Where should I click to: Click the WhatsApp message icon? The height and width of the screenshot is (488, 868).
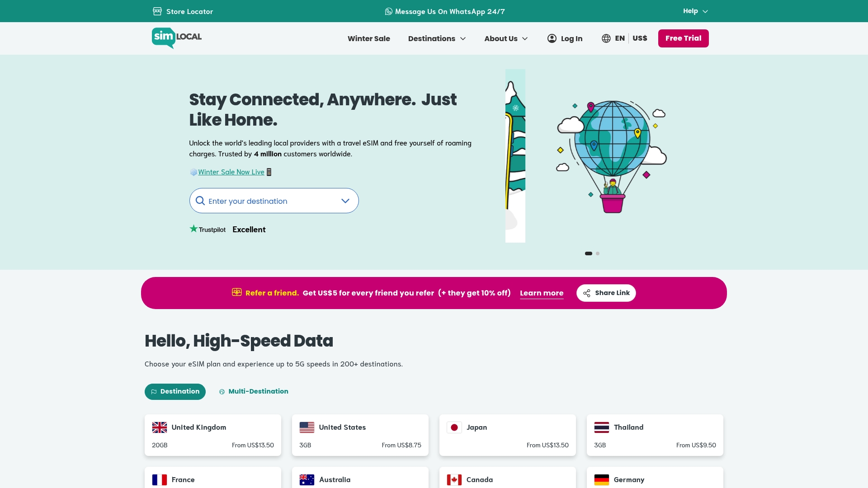coord(389,11)
